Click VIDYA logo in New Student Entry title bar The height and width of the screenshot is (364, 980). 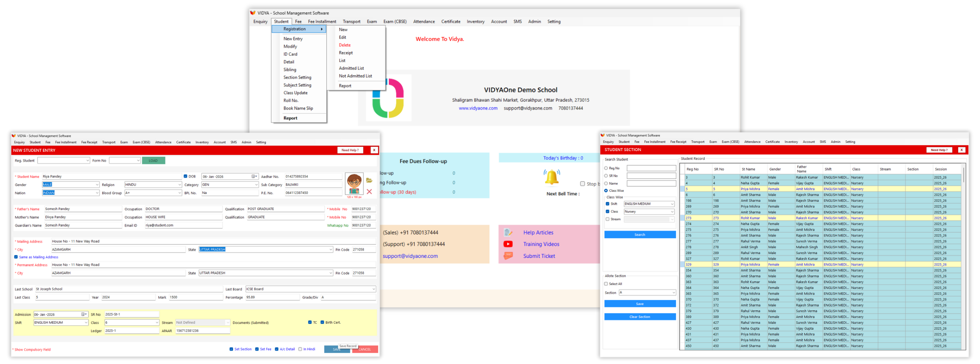pos(14,136)
